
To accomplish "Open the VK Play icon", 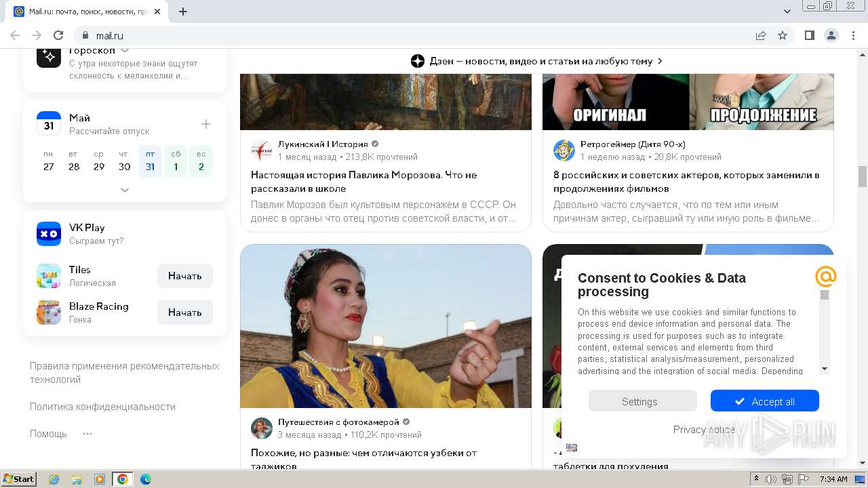I will click(49, 234).
